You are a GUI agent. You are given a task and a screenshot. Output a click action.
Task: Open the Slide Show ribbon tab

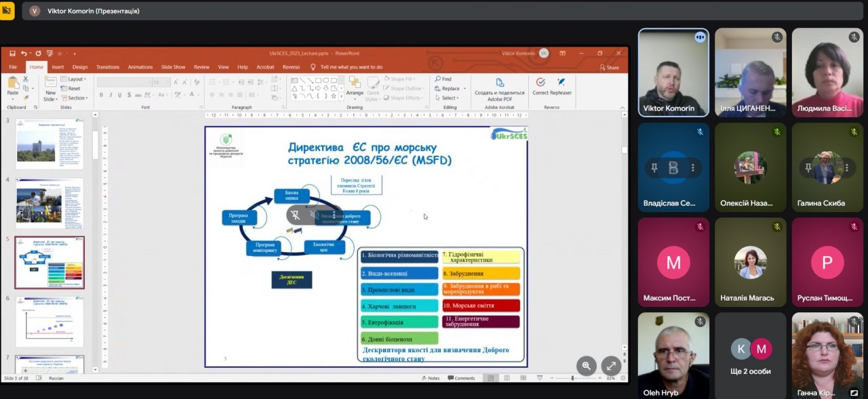pyautogui.click(x=174, y=67)
